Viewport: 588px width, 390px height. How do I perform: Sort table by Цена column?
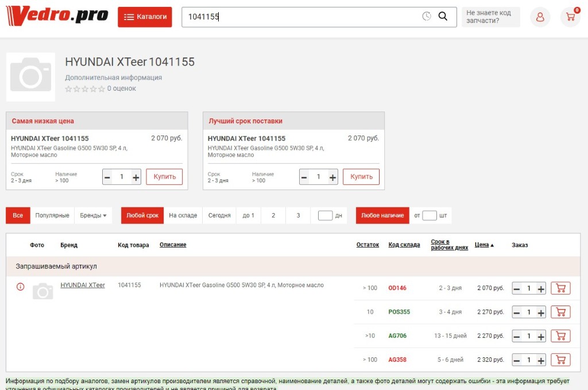[x=484, y=245]
